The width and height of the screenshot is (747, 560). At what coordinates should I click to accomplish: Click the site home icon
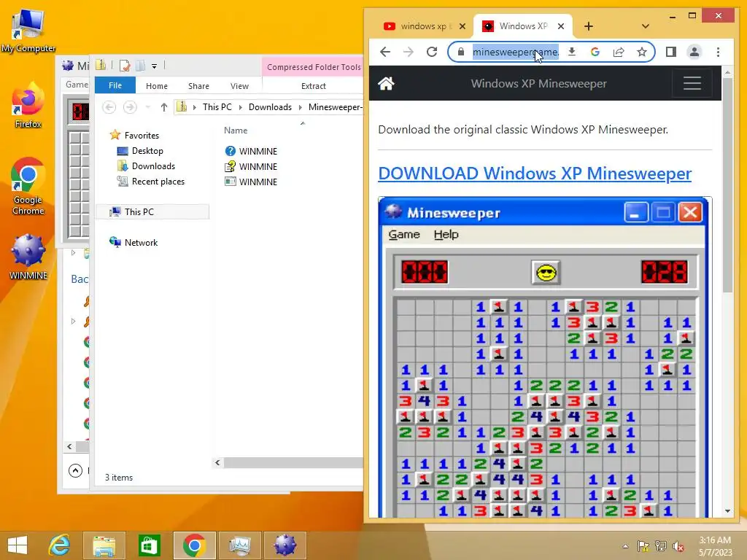pos(386,84)
